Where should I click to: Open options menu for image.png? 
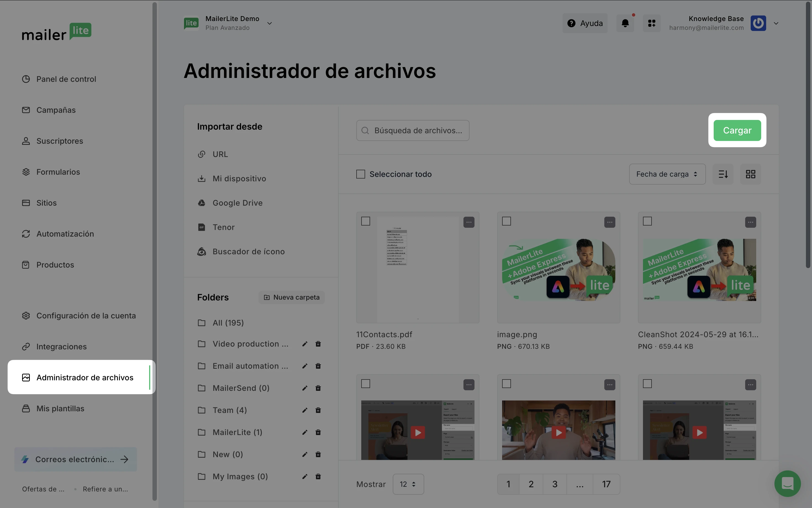click(610, 222)
